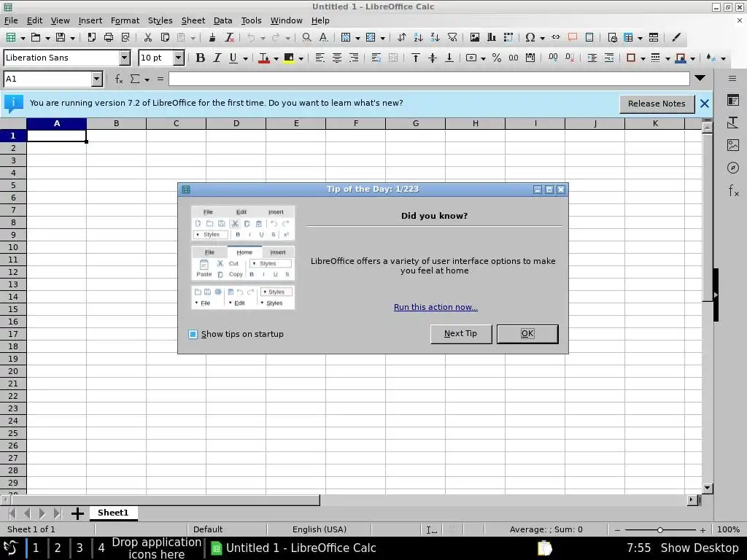Open Borders dropdown arrow
747x560 pixels.
[x=643, y=58]
